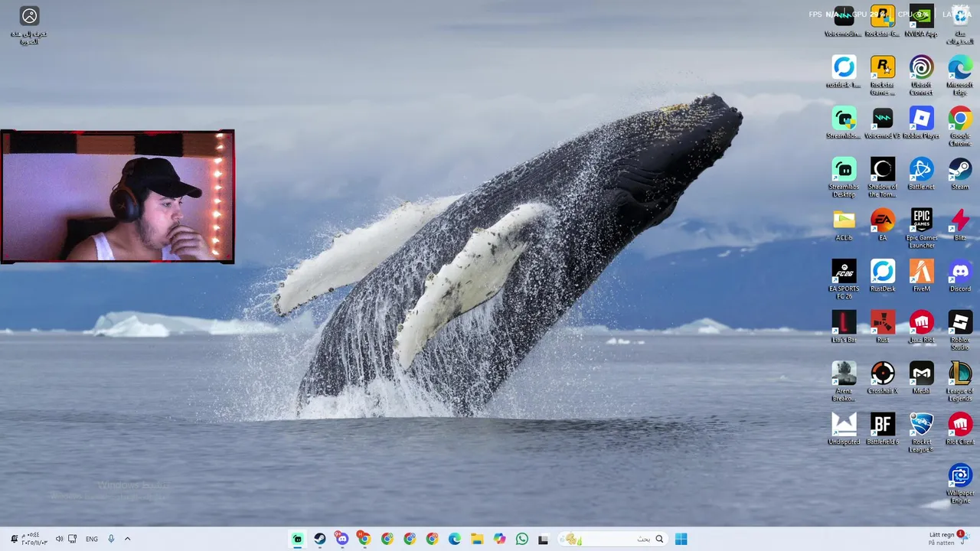Launch the Rocket League shortcut
The image size is (980, 551).
coord(921,432)
